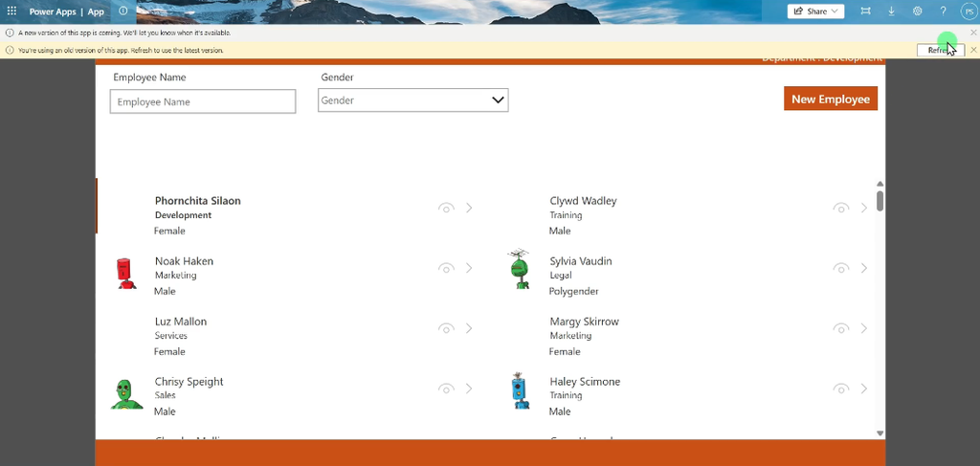
Task: View Sylvia Vaudin with eye icon
Action: (x=840, y=268)
